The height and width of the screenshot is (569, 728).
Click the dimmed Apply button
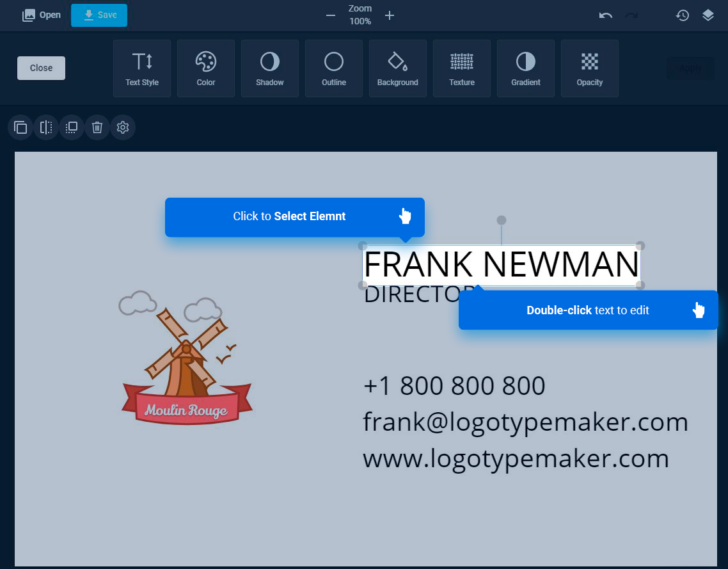[690, 68]
